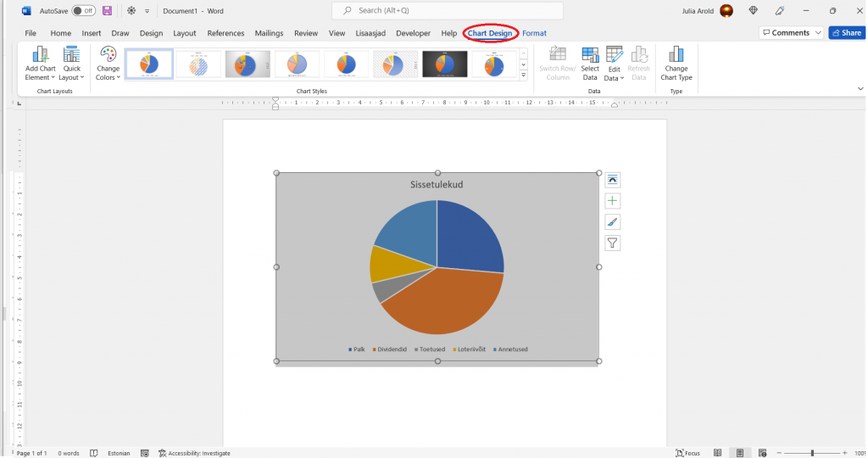
Task: Click the 0 words status counter
Action: point(69,453)
